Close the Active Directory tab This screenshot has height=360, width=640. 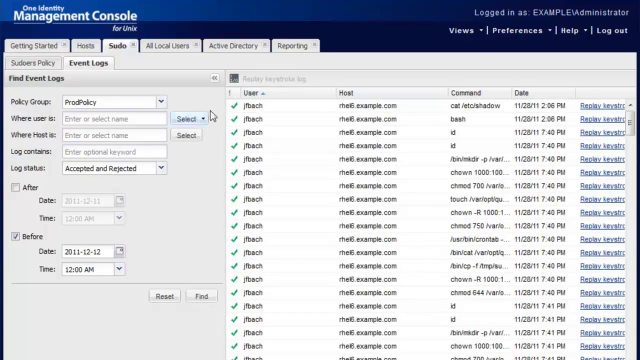[x=264, y=45]
